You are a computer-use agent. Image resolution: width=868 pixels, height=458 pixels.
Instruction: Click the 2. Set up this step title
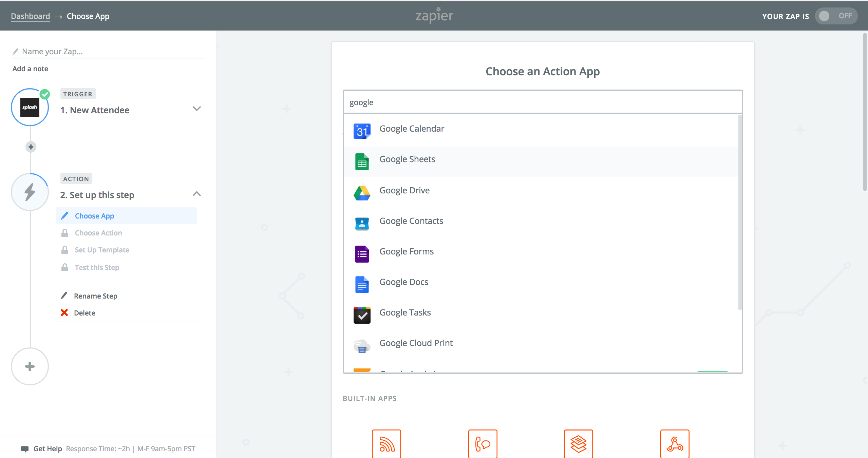click(97, 195)
